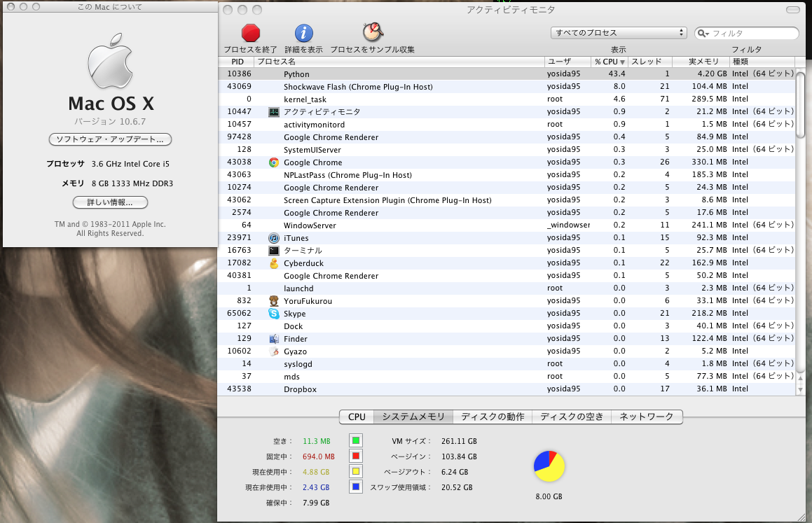Viewport: 812px width, 523px height.
Task: Click the ターミナル terminal icon
Action: pos(274,251)
